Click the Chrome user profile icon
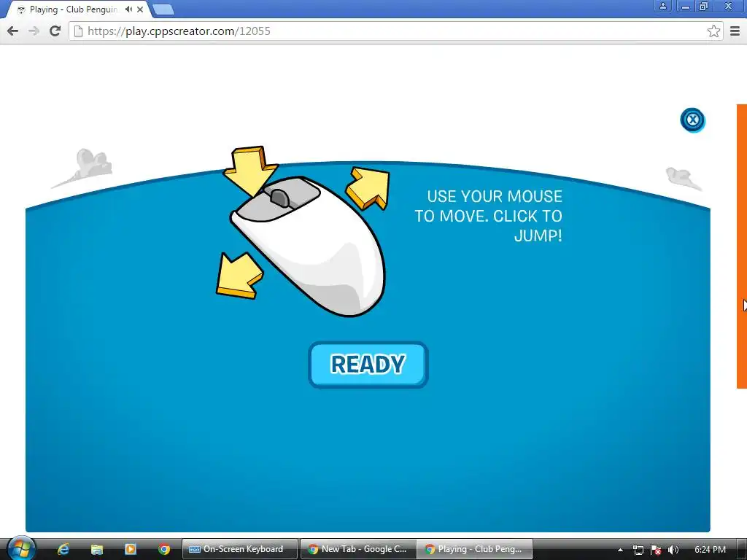The image size is (747, 560). 662,6
